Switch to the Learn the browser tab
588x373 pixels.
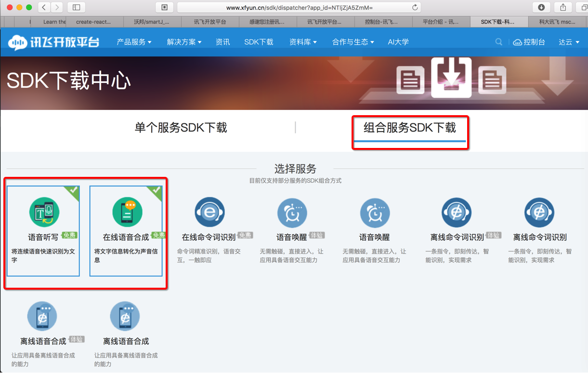pyautogui.click(x=48, y=22)
